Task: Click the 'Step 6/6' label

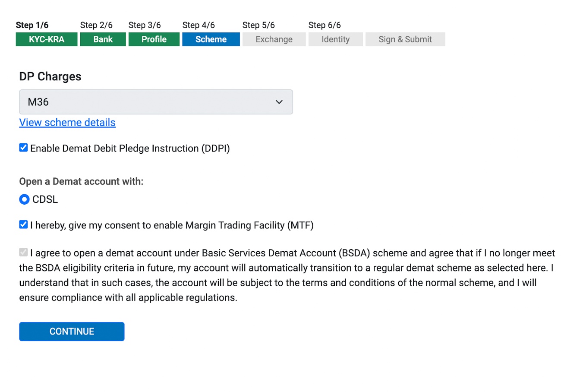Action: 325,25
